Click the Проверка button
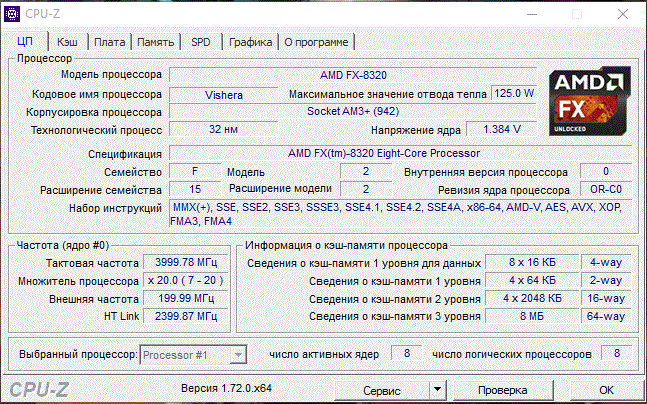 click(x=501, y=389)
